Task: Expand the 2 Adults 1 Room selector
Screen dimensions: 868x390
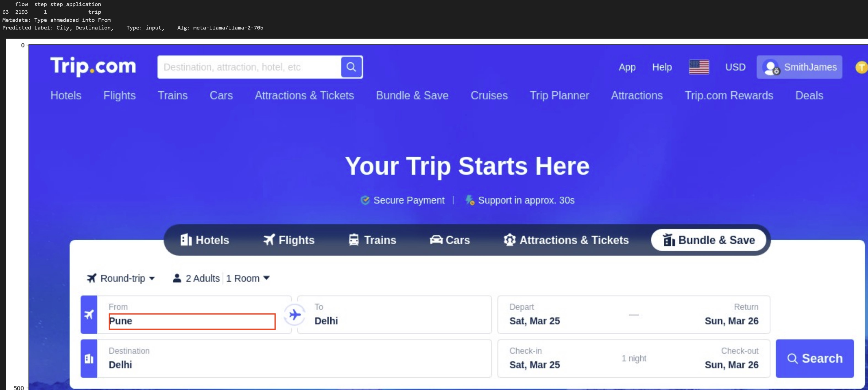Action: coord(221,278)
